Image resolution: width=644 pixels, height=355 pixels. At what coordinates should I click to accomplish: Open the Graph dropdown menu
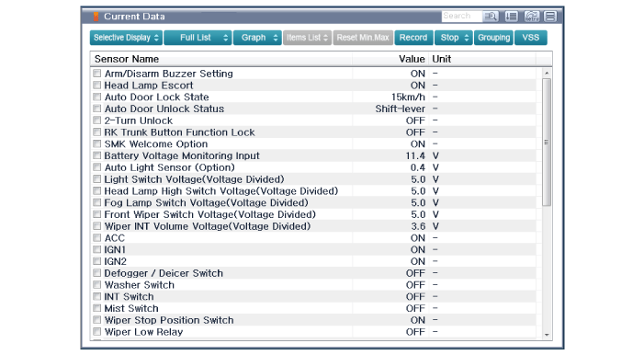click(x=257, y=38)
